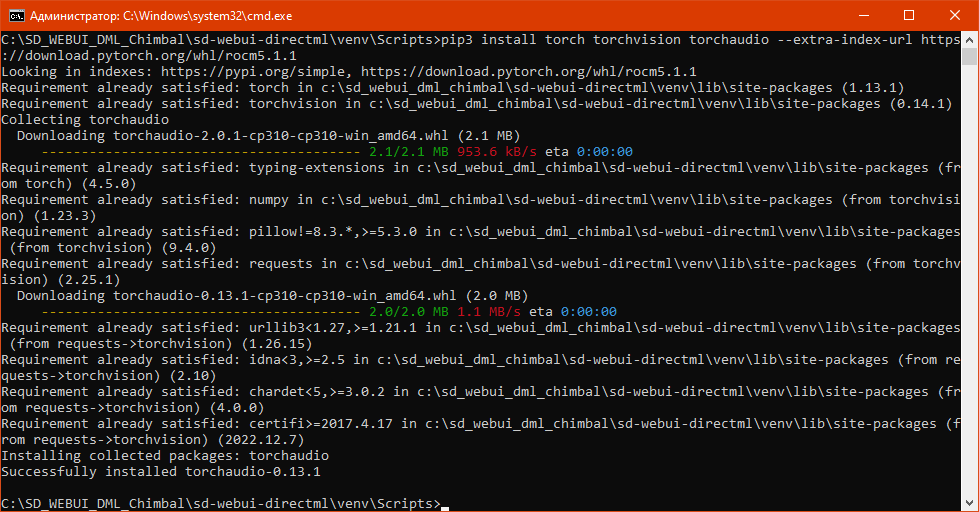Click the scrollbar up arrow
The height and width of the screenshot is (512, 979).
click(x=969, y=39)
